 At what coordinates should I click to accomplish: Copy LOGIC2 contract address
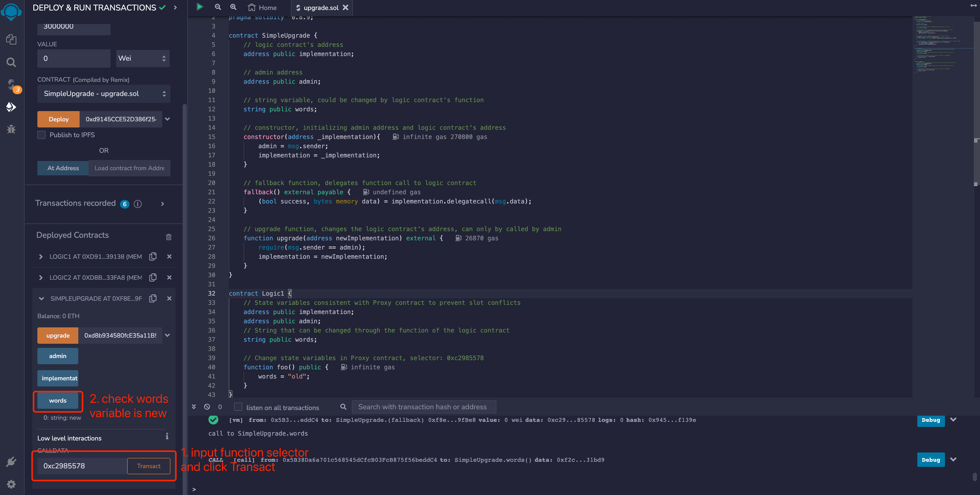(x=153, y=277)
